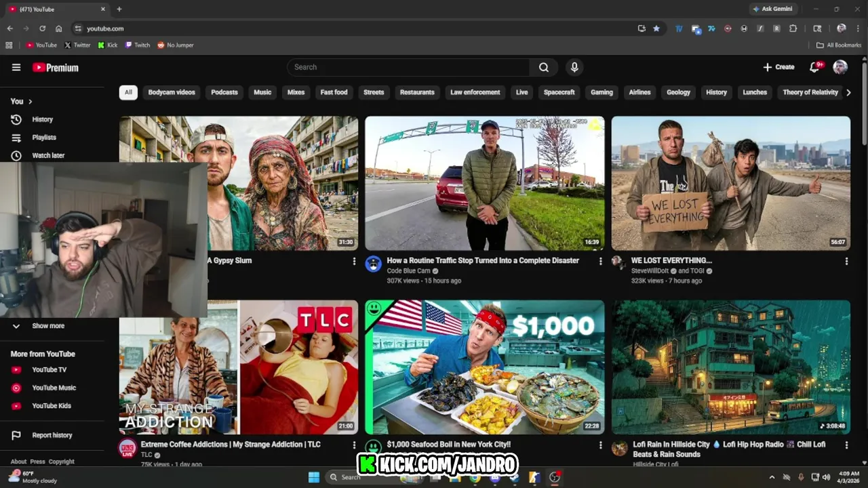Open the lofi rain hillside city thumbnail
Viewport: 868px width, 488px height.
(731, 367)
